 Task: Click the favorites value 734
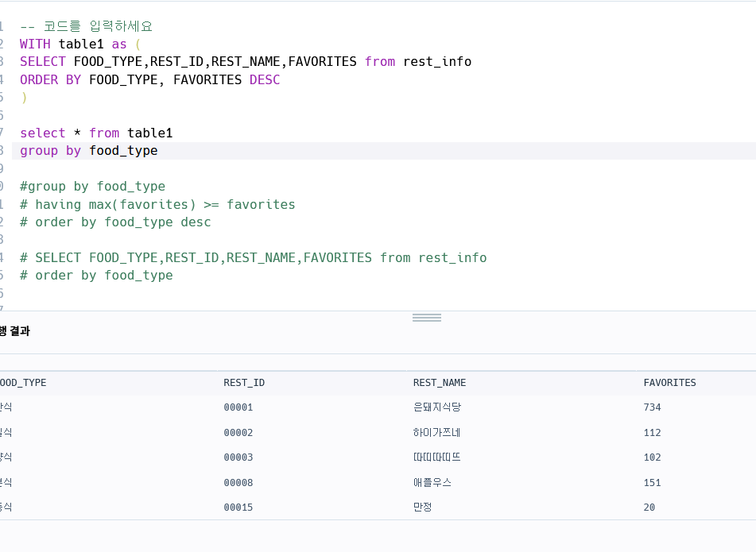point(652,407)
